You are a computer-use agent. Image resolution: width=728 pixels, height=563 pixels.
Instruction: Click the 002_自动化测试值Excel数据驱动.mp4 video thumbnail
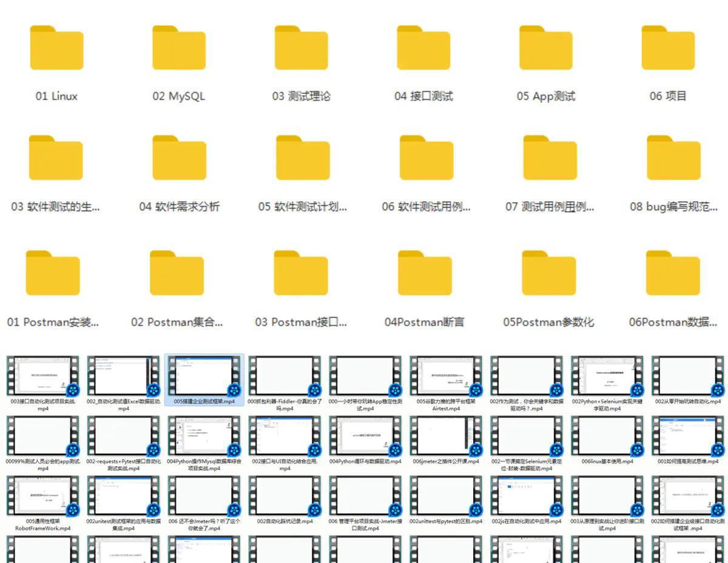124,376
